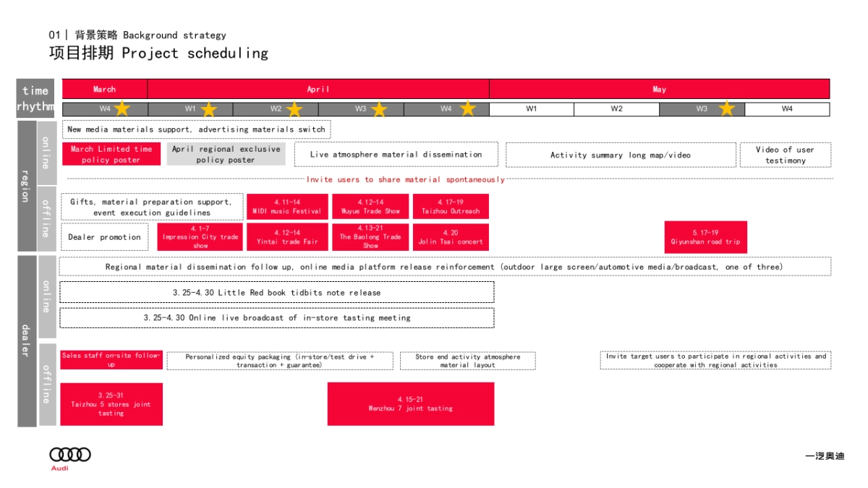Click the MIDI music Festival block
Viewport: 868px width, 488px height.
[x=287, y=207]
